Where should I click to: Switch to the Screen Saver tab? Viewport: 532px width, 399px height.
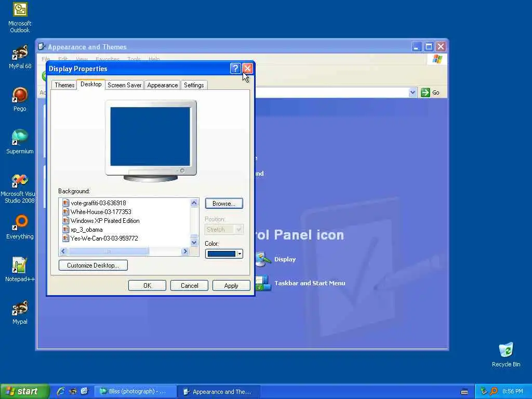(x=125, y=85)
